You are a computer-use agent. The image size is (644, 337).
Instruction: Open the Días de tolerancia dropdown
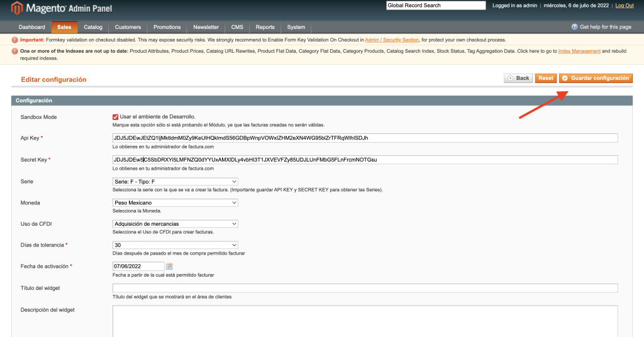tap(175, 245)
